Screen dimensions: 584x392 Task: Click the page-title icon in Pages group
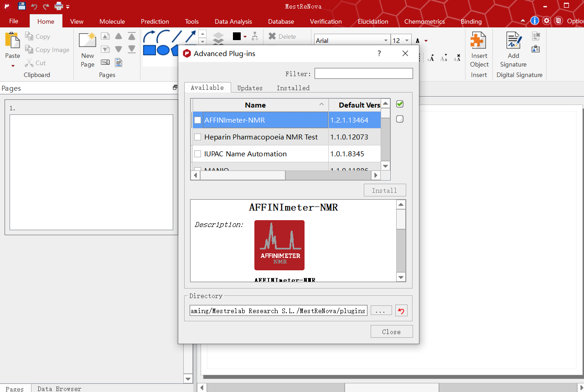[x=105, y=62]
